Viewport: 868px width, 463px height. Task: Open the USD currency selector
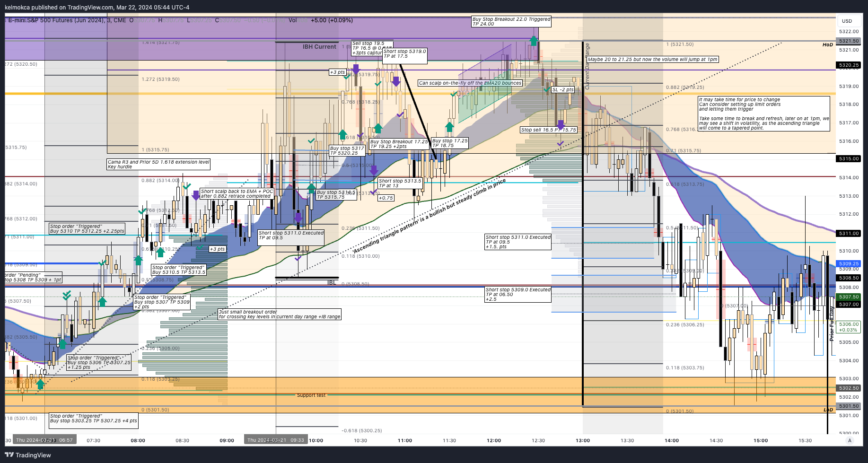pos(847,21)
